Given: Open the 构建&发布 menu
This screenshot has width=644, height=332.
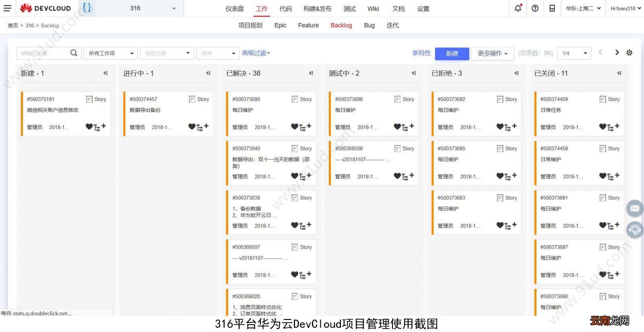Looking at the screenshot, I should pos(318,8).
